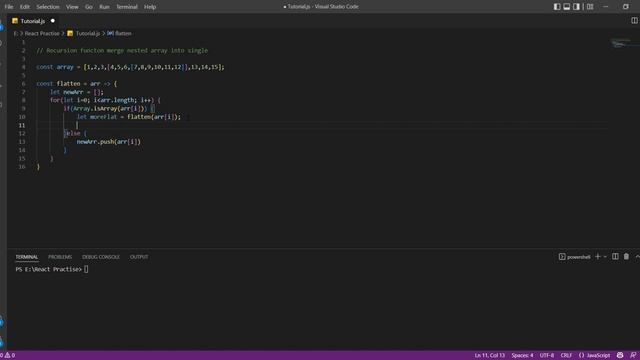
Task: Open the View menu
Action: (x=72, y=7)
